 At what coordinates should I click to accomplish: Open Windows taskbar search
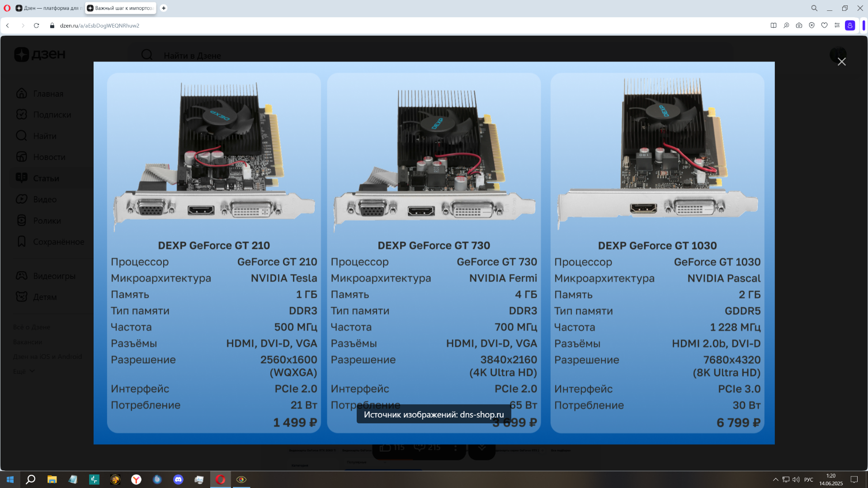pyautogui.click(x=31, y=479)
